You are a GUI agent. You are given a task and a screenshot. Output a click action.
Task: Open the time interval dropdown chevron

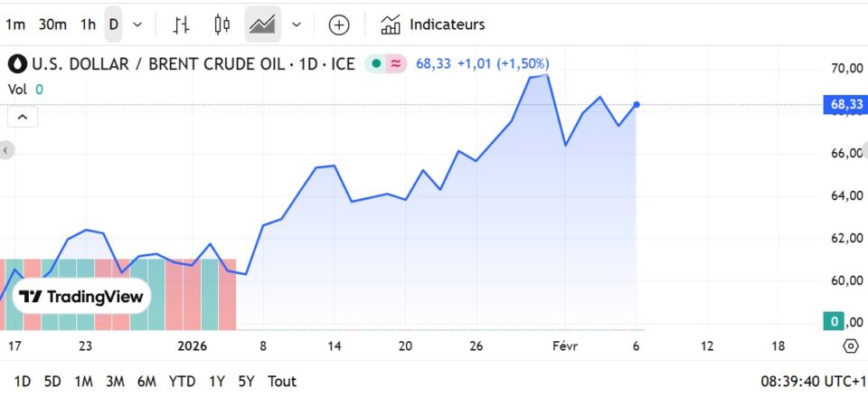tap(137, 24)
